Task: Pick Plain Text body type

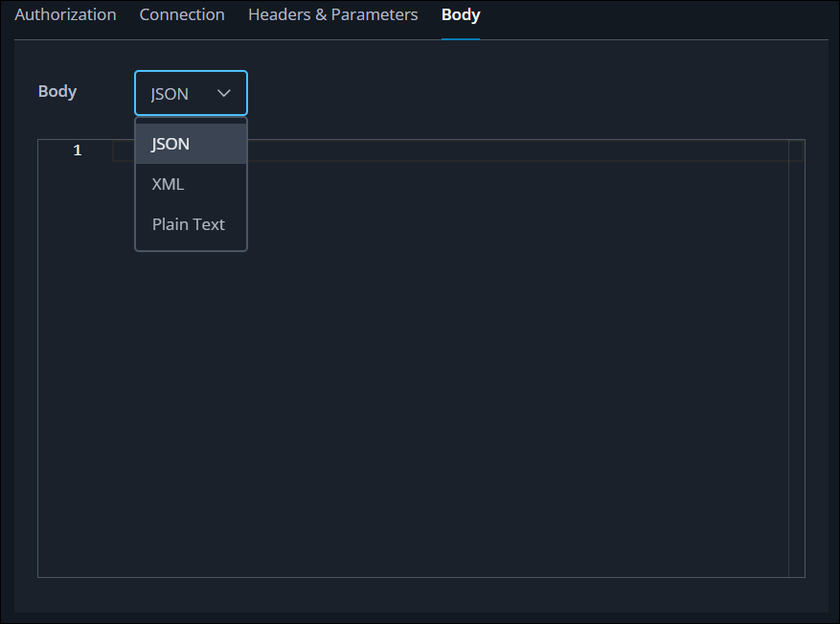Action: click(188, 224)
